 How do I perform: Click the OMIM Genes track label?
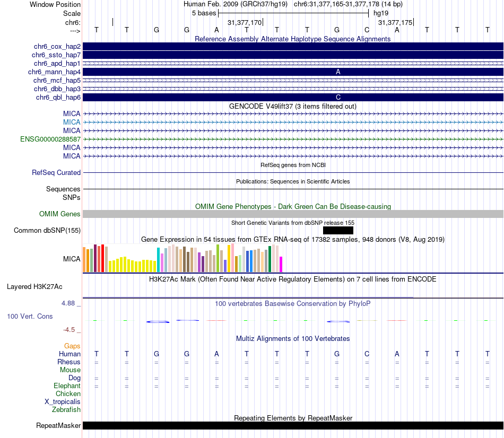coord(60,214)
